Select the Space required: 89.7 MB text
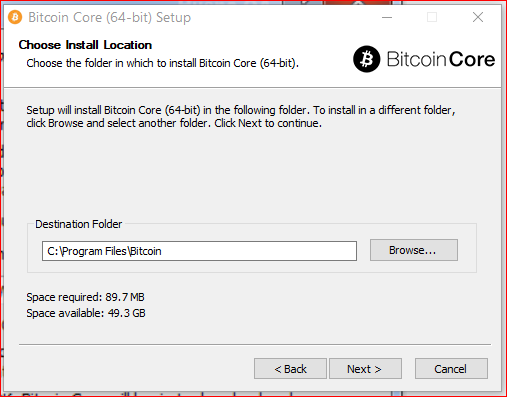Image resolution: width=507 pixels, height=397 pixels. [x=85, y=297]
